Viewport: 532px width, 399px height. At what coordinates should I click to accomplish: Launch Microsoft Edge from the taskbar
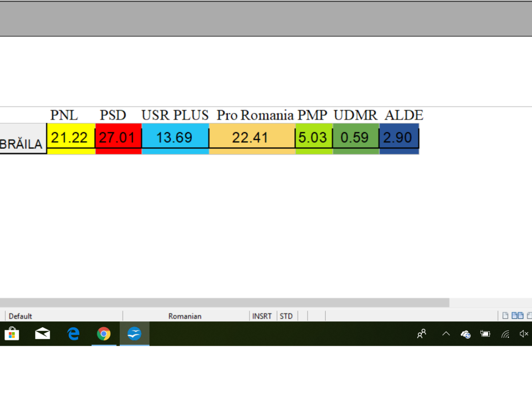[x=73, y=334]
